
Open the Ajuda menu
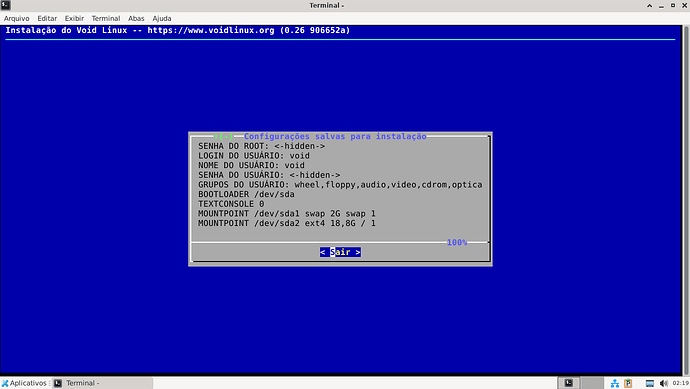[161, 18]
